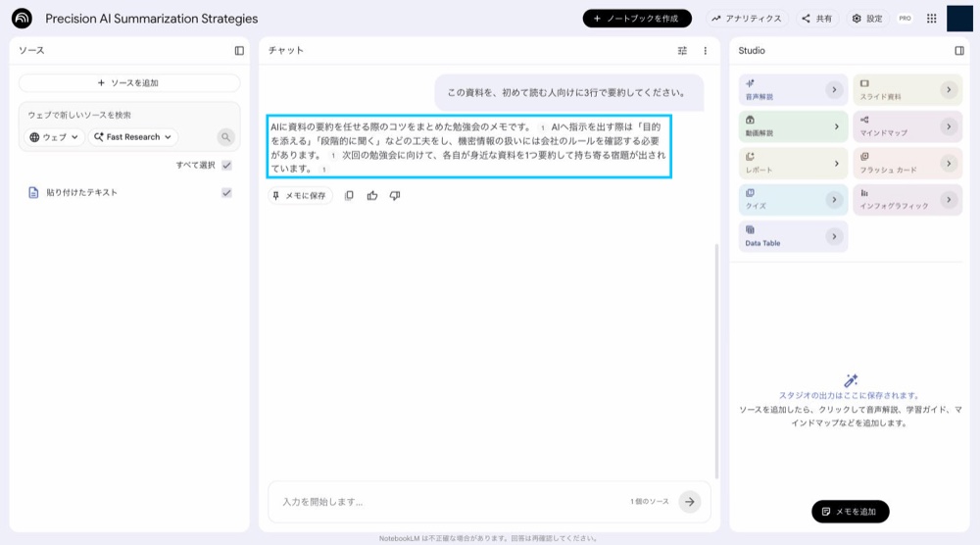The image size is (980, 545).
Task: Toggle the すべて選択 checkbox
Action: coord(227,165)
